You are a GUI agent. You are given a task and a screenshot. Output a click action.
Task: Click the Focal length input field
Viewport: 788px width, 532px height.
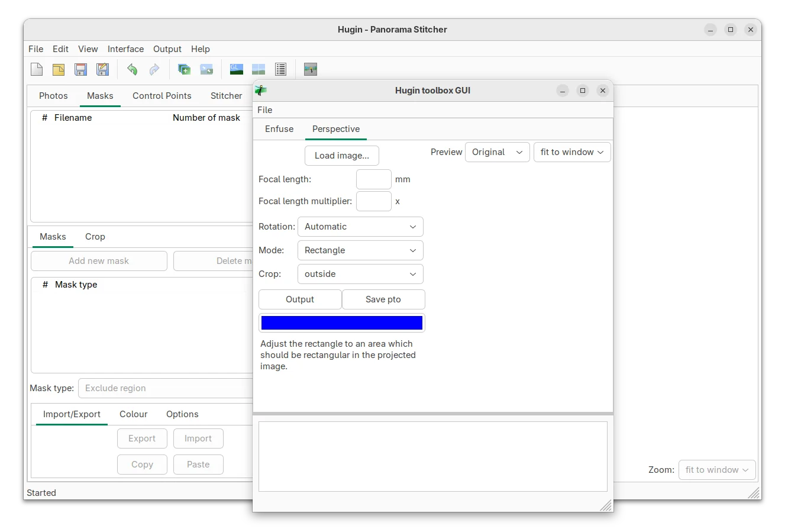[373, 179]
